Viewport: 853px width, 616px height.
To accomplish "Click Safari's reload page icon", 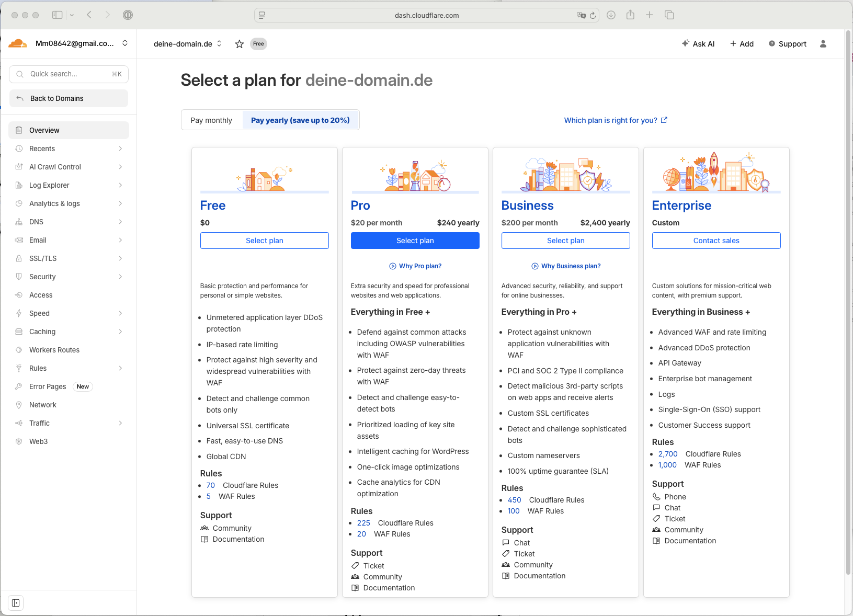I will (593, 15).
